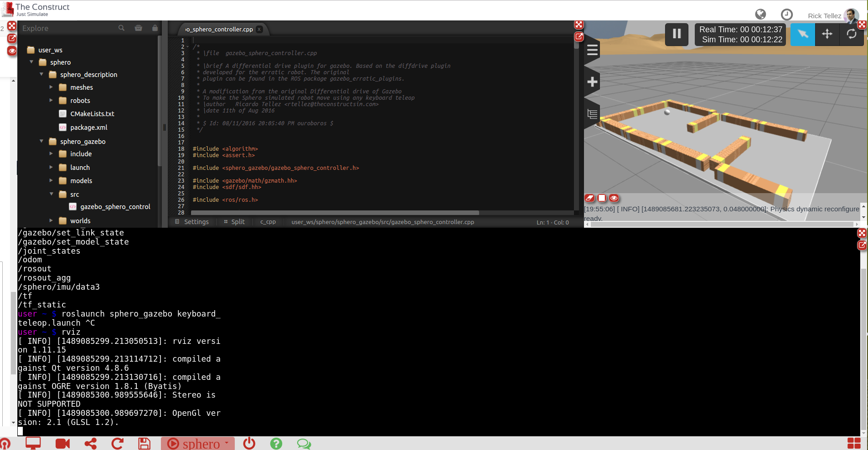Viewport: 868px width, 450px height.
Task: Open the monitor desktop icon in bottom toolbar
Action: coord(33,443)
